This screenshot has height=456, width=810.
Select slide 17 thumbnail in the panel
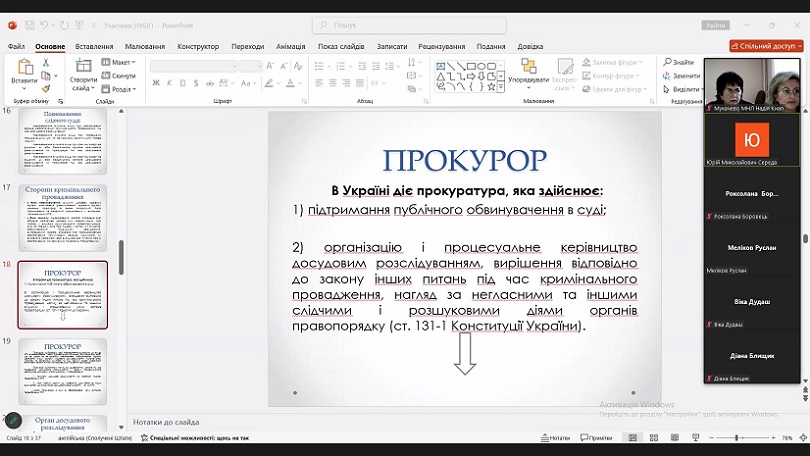tap(63, 217)
